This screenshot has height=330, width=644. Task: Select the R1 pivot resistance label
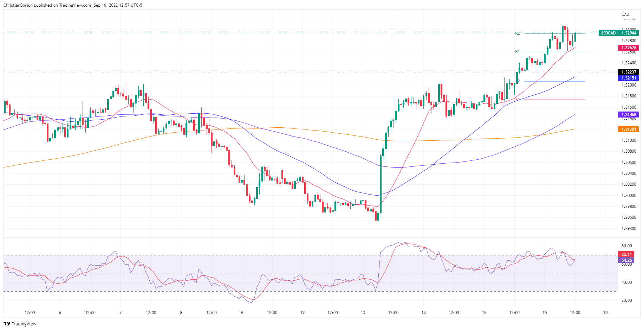(518, 52)
